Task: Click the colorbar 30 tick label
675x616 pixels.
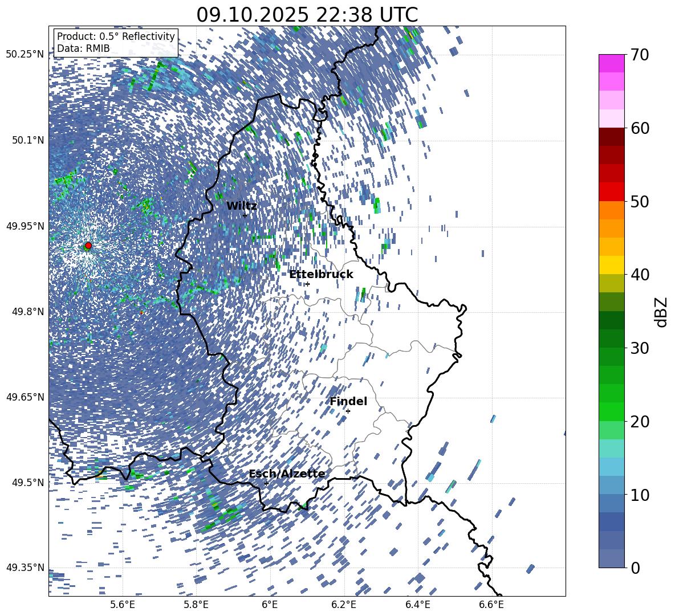Action: point(640,348)
